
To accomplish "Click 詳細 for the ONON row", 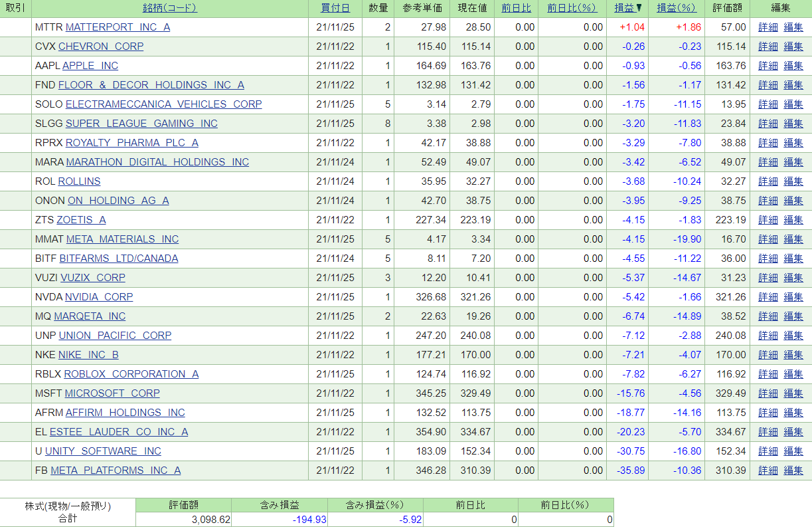I will 768,201.
